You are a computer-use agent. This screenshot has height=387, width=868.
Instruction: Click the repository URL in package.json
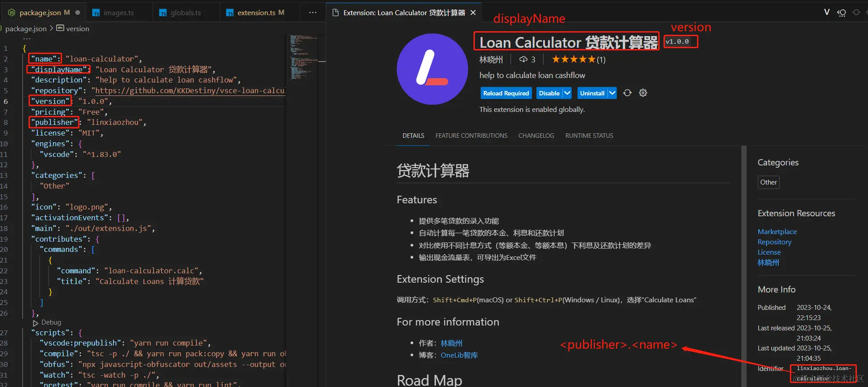click(x=191, y=91)
